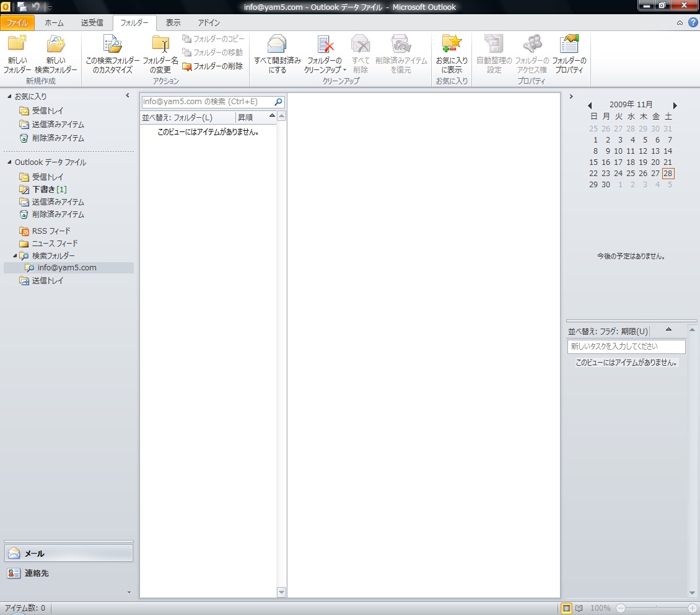Viewport: 700px width, 615px height.
Task: Open the 連絡先 navigation pane
Action: click(69, 573)
